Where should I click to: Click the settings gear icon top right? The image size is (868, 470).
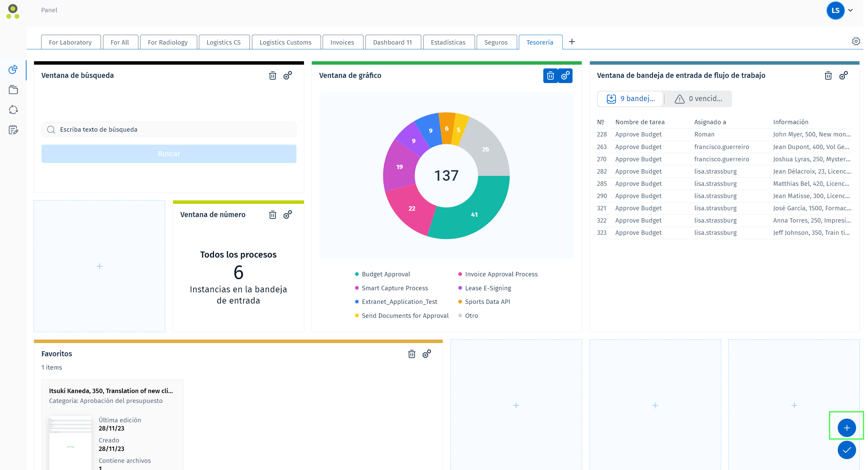click(855, 41)
